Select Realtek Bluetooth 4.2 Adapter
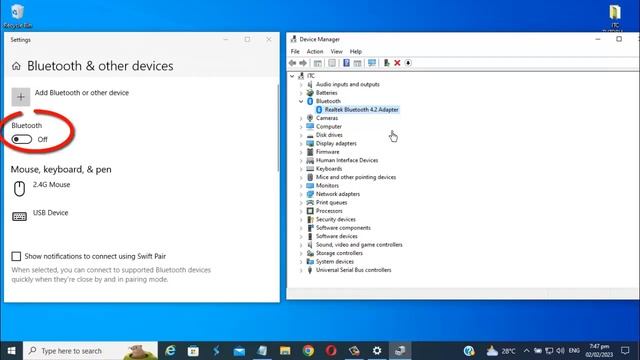The image size is (640, 360). [x=361, y=110]
